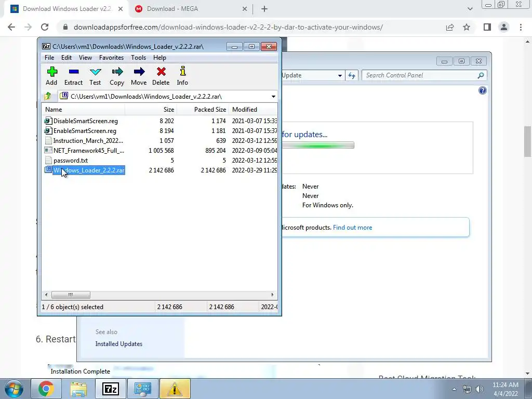Select DisableSmartScreen.reg file
This screenshot has height=399, width=532.
[86, 121]
